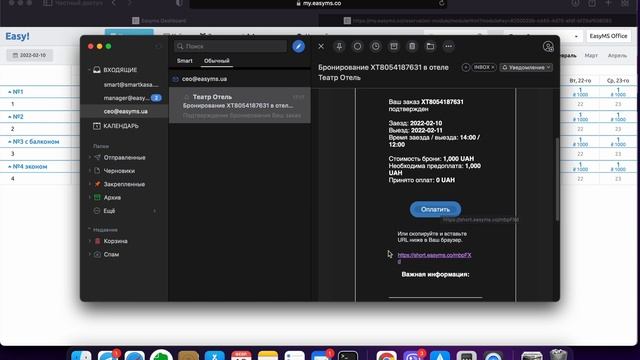The image size is (640, 360).
Task: Click ceo@easyms.ua header in message list
Action: pyautogui.click(x=204, y=79)
